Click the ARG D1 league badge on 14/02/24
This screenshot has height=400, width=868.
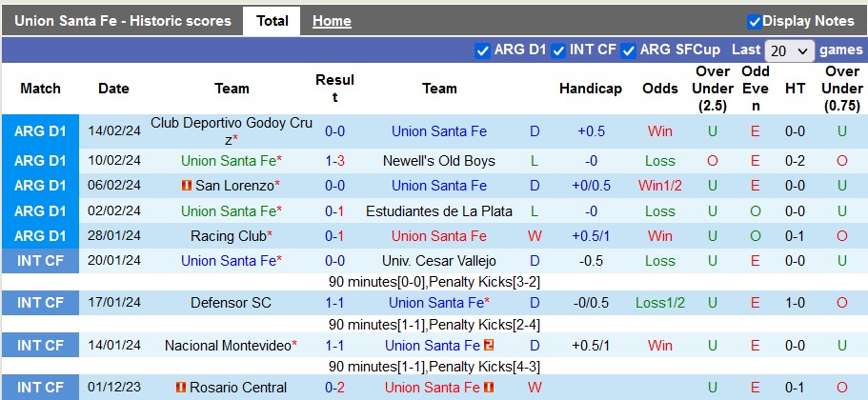(40, 131)
